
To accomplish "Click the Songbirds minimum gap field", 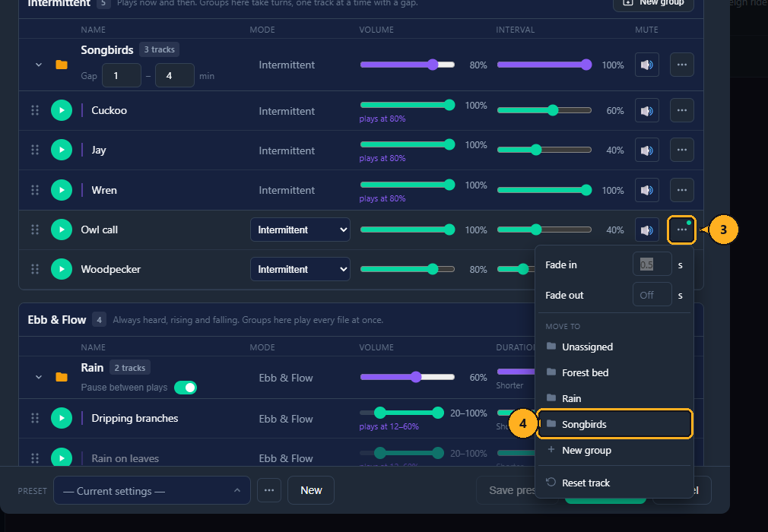I will pos(122,75).
